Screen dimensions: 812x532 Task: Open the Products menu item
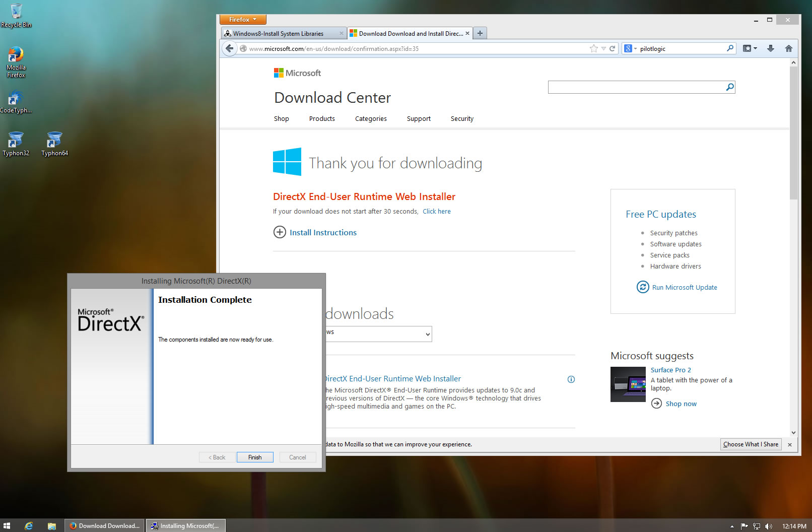click(322, 119)
